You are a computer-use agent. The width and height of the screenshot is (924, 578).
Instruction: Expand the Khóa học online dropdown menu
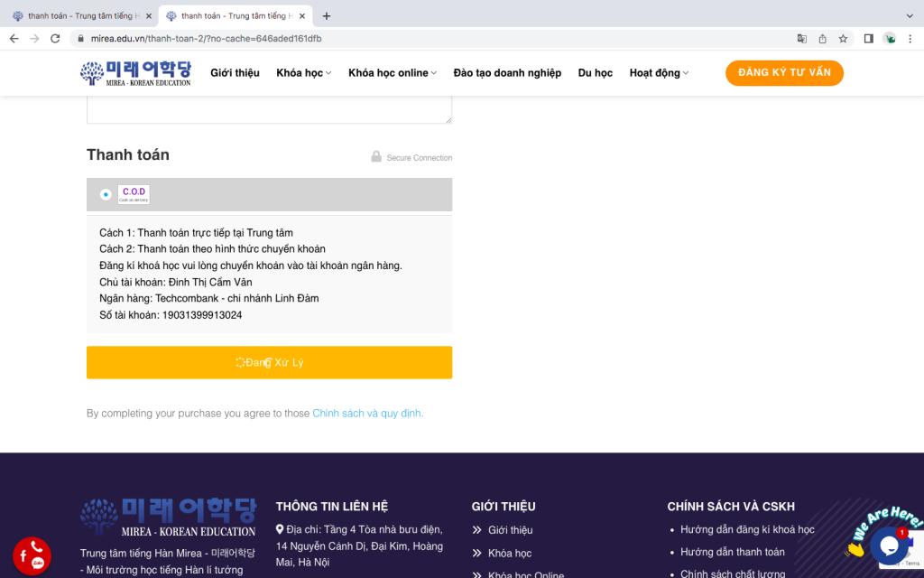click(x=392, y=73)
